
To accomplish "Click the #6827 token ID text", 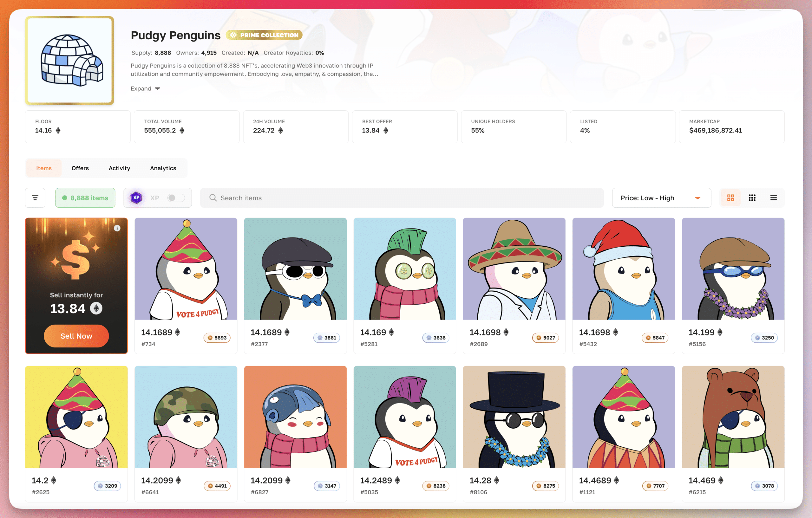I will pos(260,492).
